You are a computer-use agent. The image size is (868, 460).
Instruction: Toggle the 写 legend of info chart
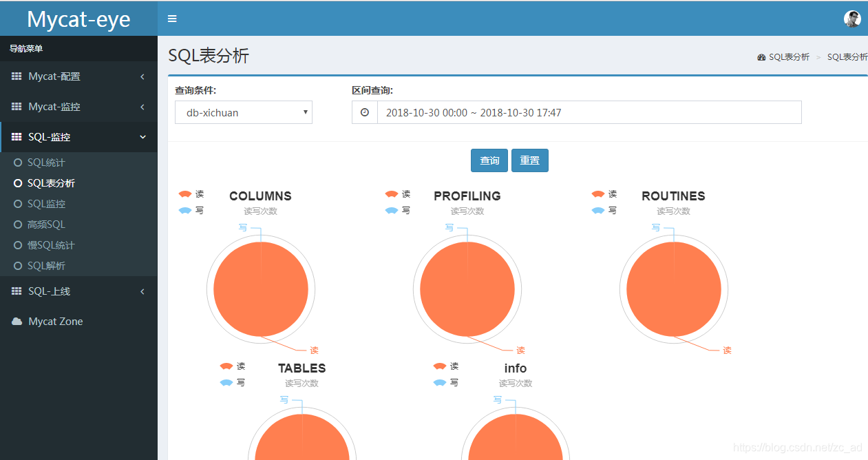click(445, 383)
